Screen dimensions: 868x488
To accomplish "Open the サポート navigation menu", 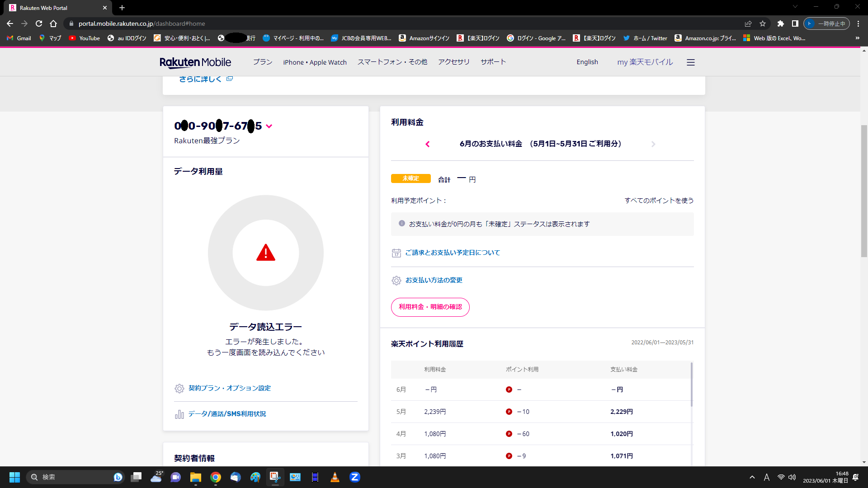I will tap(493, 62).
